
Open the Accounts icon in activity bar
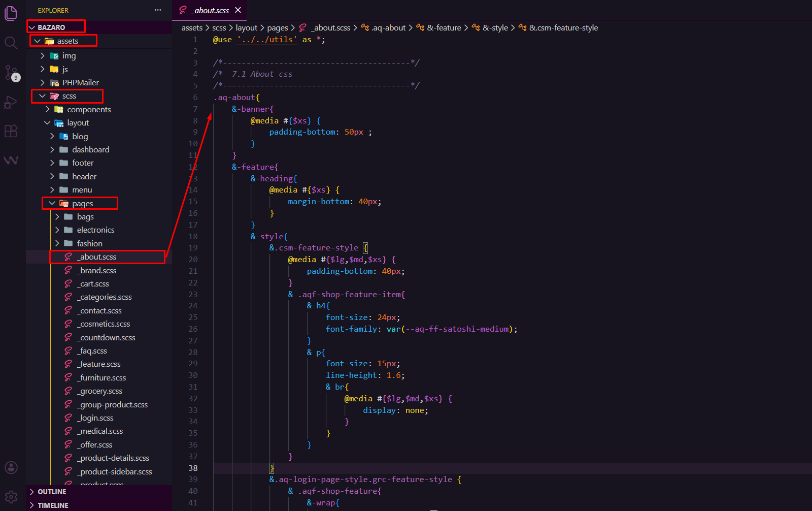(11, 467)
